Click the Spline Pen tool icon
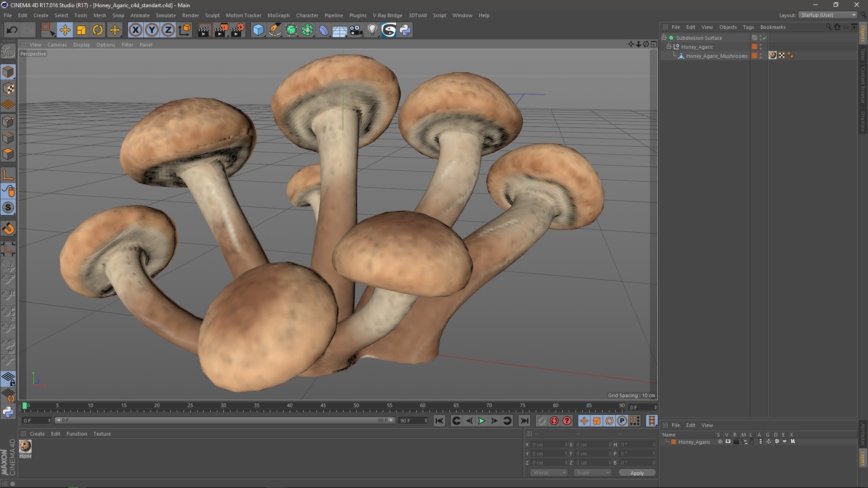This screenshot has height=488, width=868. coord(275,30)
